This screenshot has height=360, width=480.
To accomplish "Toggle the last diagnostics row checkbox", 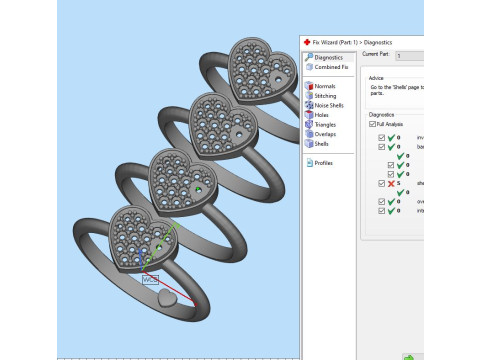I will pos(382,211).
